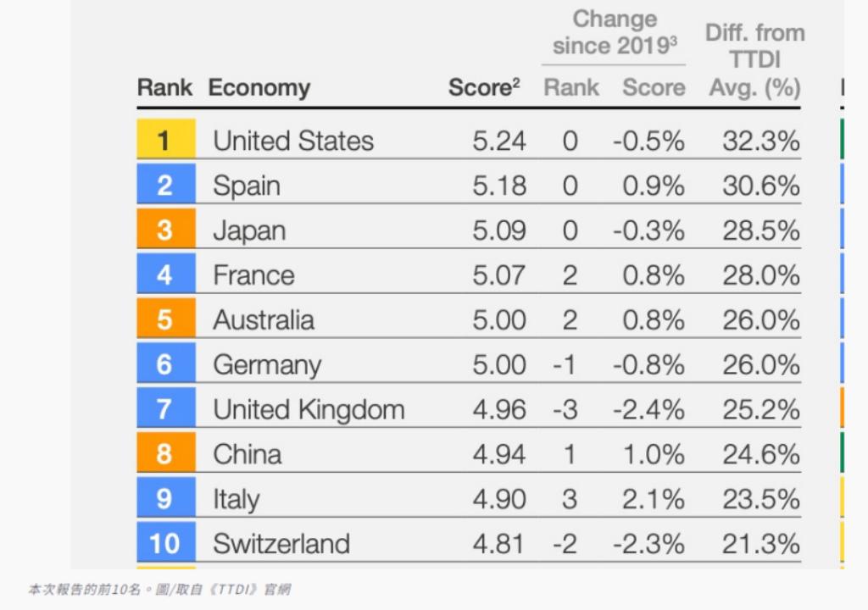Screen dimensions: 868x610
Task: Click the Economy column header
Action: pos(259,87)
